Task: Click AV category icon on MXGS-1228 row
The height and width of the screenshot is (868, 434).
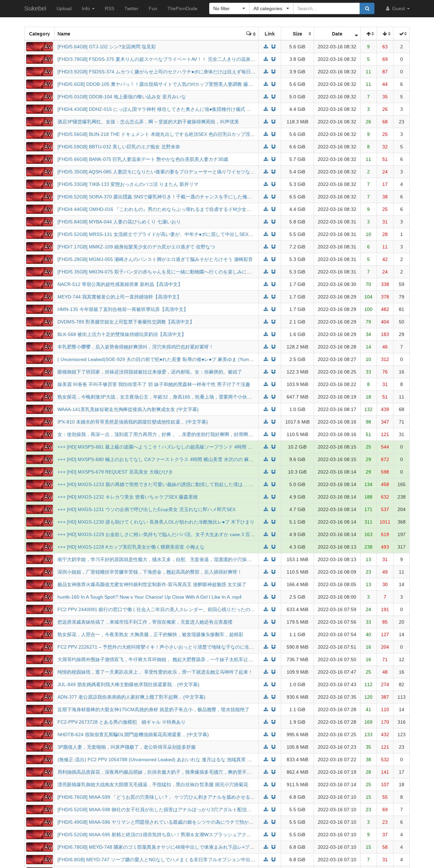Action: 40,547
